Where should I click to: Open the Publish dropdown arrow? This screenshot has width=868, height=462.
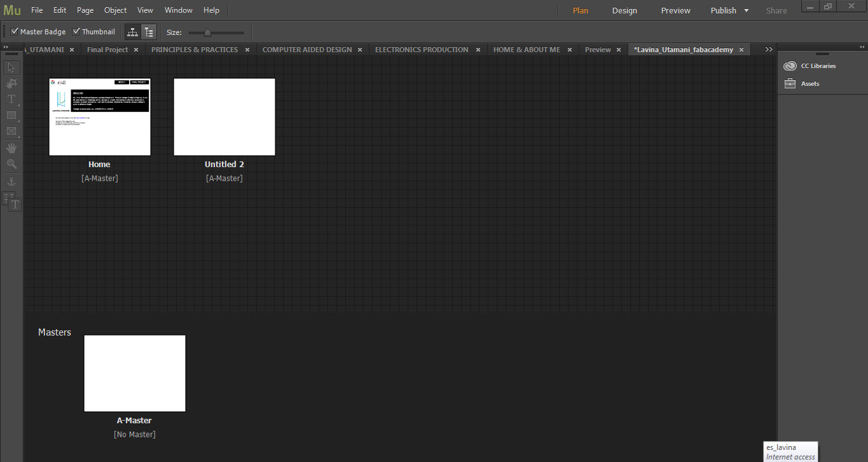point(747,11)
